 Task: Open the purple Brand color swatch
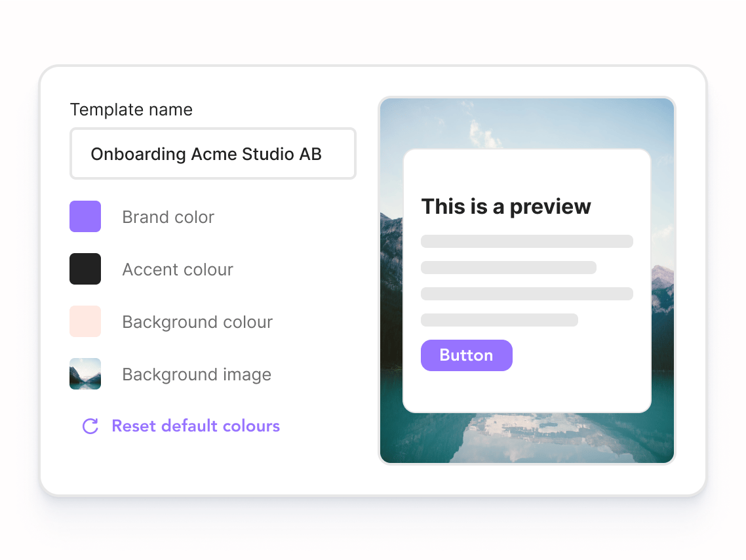[85, 216]
